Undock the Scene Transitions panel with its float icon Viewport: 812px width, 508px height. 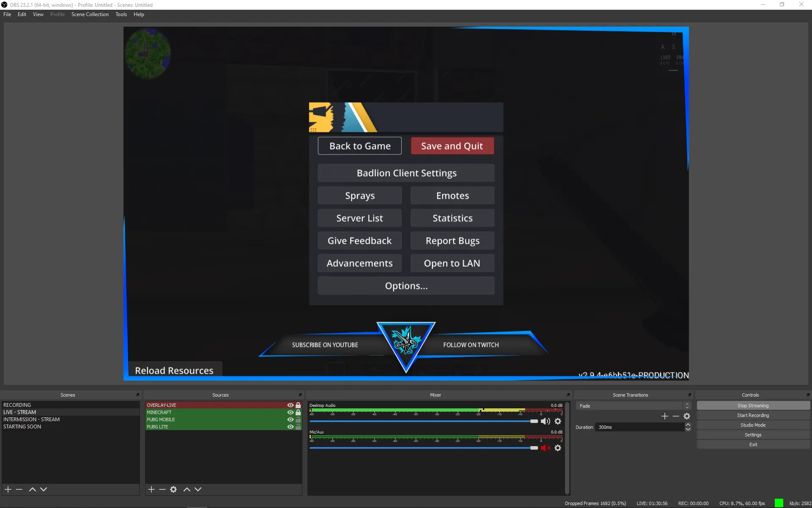point(690,395)
